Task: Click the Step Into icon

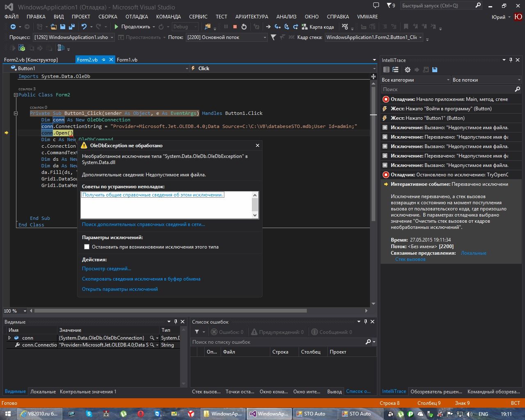Action: (x=278, y=27)
